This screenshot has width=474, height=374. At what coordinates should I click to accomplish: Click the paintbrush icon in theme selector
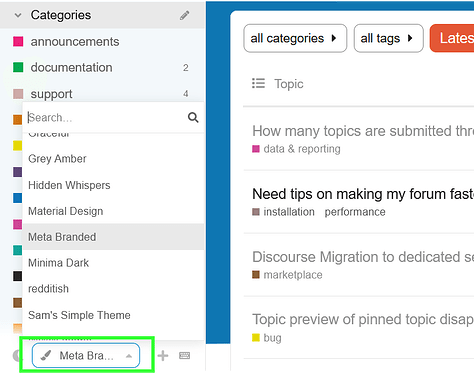coord(46,356)
